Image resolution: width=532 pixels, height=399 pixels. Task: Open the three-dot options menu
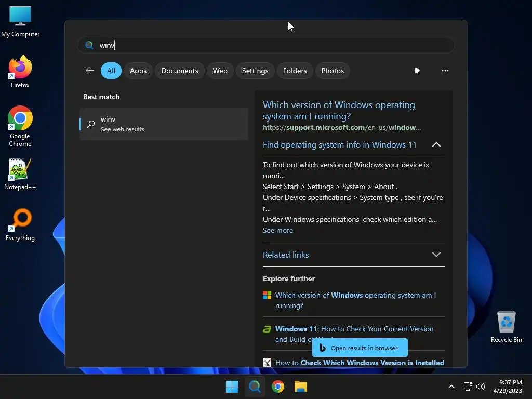click(445, 71)
